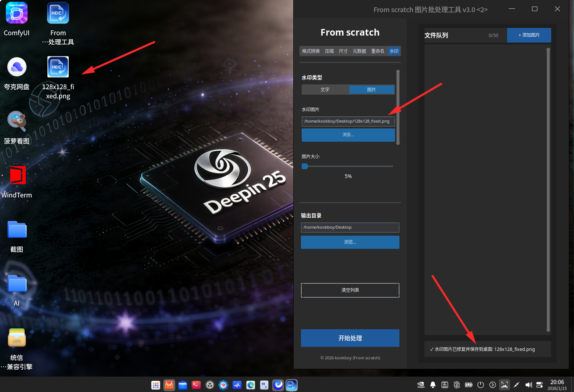Switch watermark type to 文字

[325, 90]
